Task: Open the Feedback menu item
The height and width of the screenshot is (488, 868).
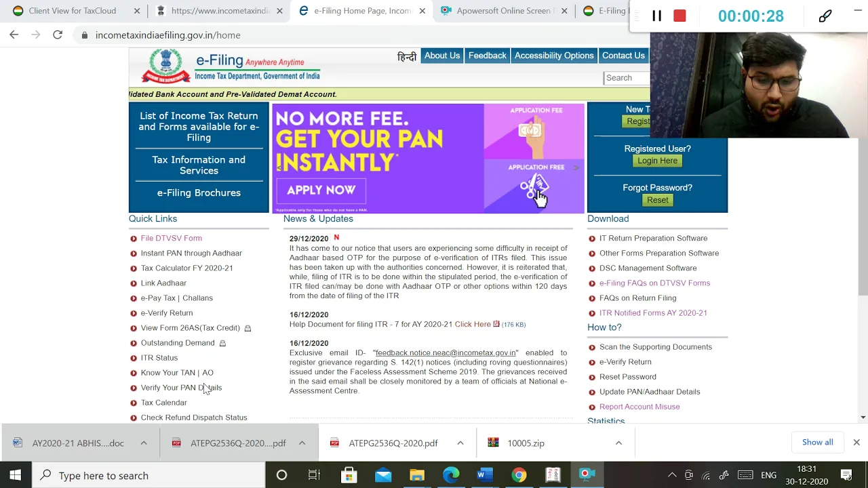Action: click(487, 56)
